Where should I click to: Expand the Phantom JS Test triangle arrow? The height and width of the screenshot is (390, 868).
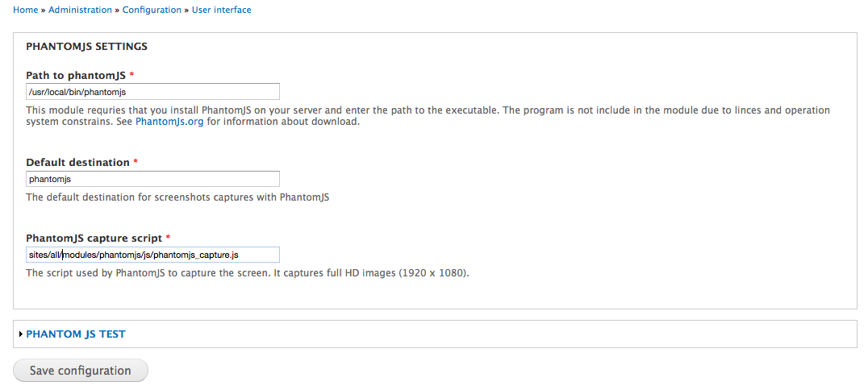[20, 334]
